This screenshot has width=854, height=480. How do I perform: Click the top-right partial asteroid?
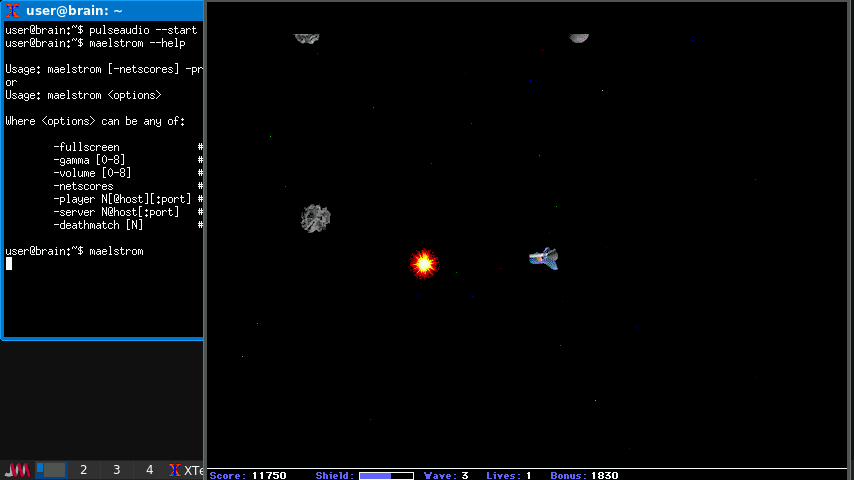point(579,38)
